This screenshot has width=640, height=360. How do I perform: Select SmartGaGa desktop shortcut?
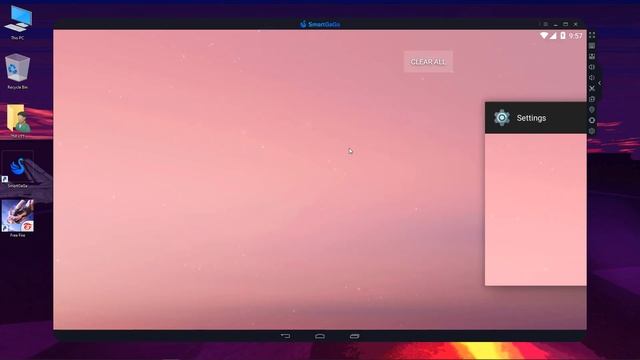tap(18, 170)
